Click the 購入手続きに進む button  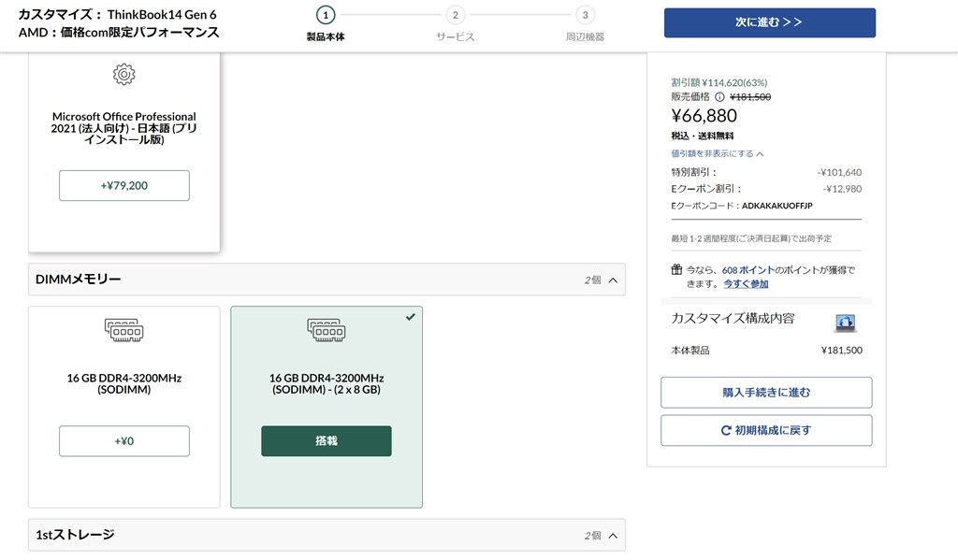tap(766, 393)
